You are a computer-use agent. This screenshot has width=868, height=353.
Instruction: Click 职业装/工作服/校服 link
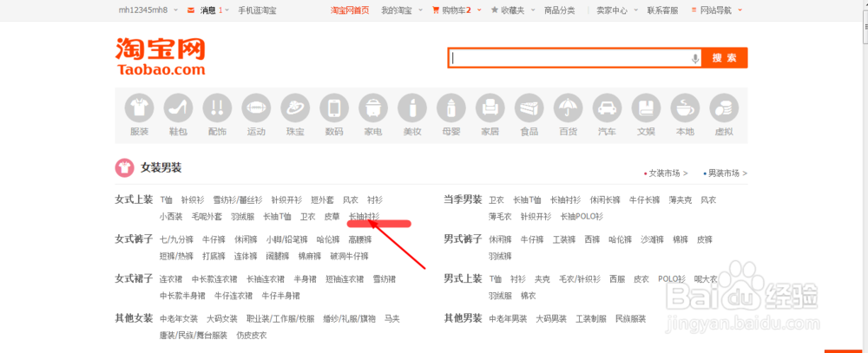(x=280, y=319)
